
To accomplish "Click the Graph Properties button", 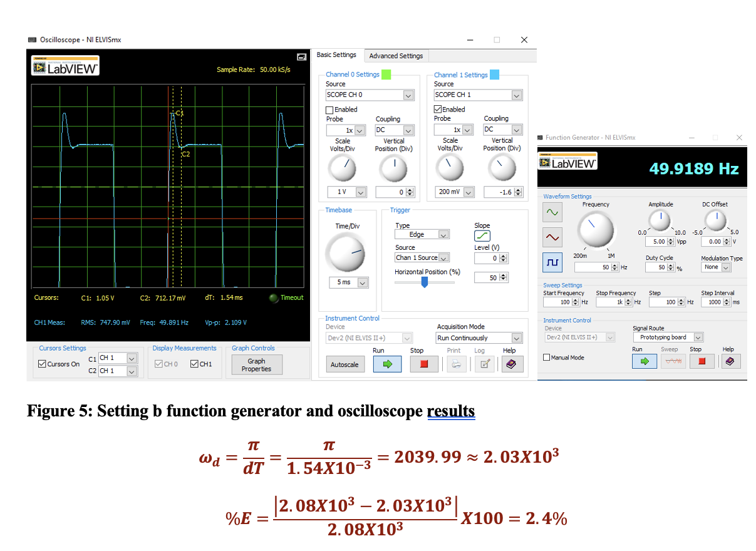I will pos(256,365).
